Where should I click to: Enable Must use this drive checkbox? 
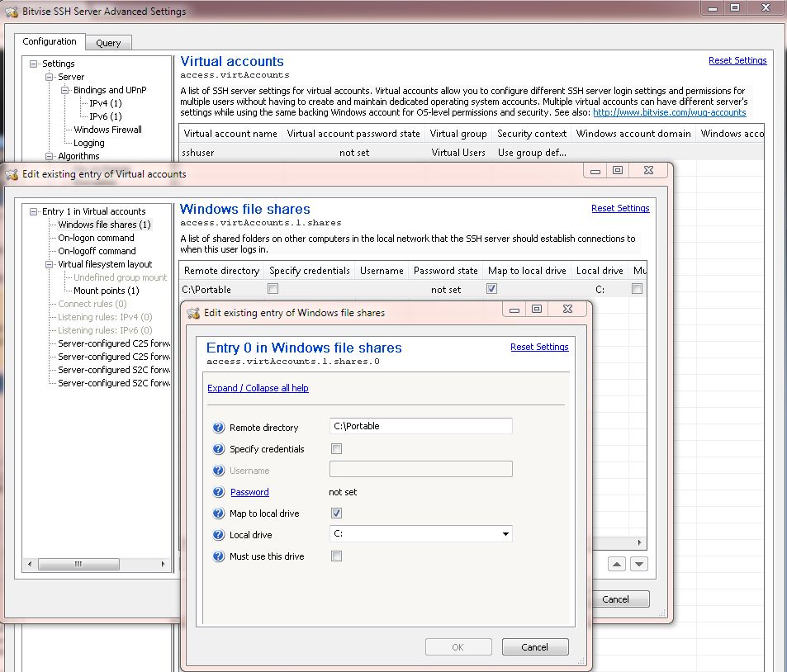337,556
